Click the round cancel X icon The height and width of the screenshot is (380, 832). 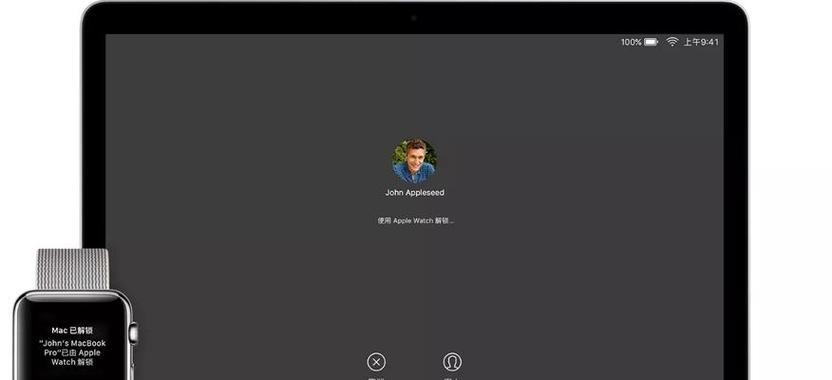(376, 362)
